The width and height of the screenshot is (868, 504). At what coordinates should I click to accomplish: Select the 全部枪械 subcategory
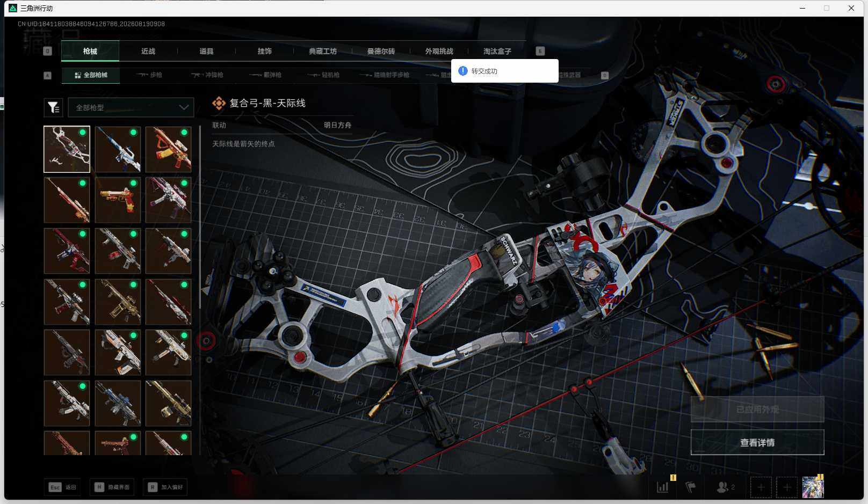[91, 75]
